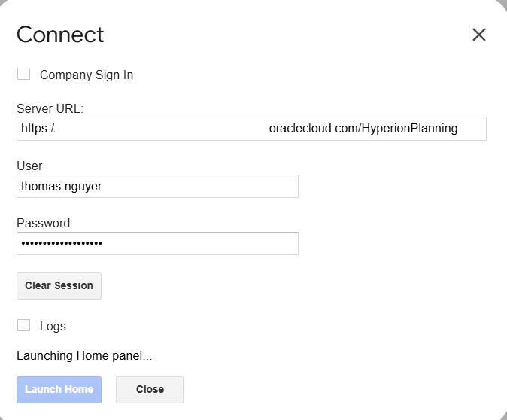Focus the User input field
This screenshot has width=507, height=420.
(196, 186)
